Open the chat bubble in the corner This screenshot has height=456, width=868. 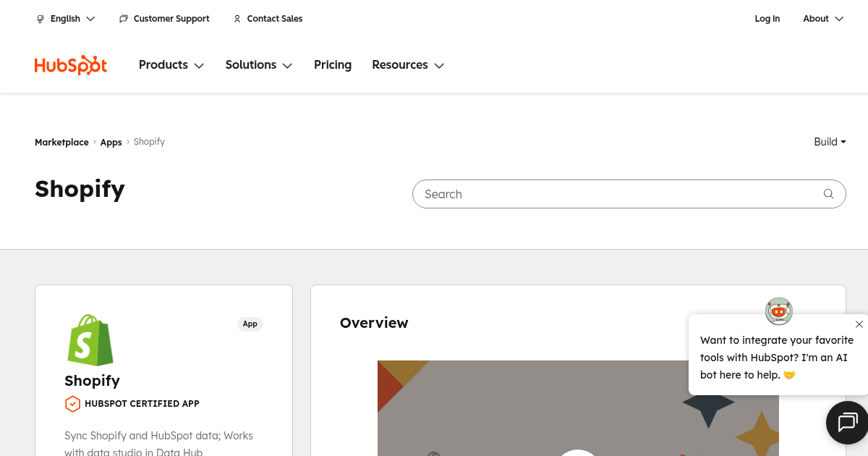click(x=847, y=423)
